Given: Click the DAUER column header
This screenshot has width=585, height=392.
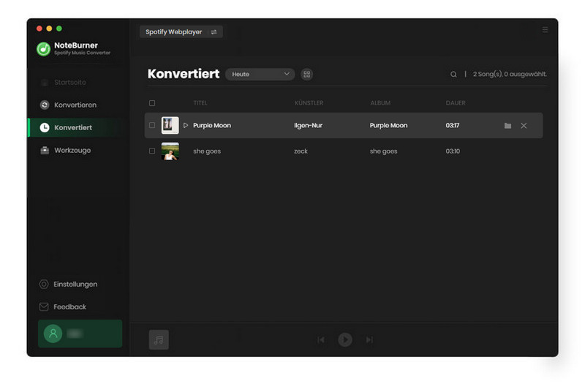Looking at the screenshot, I should pyautogui.click(x=456, y=103).
